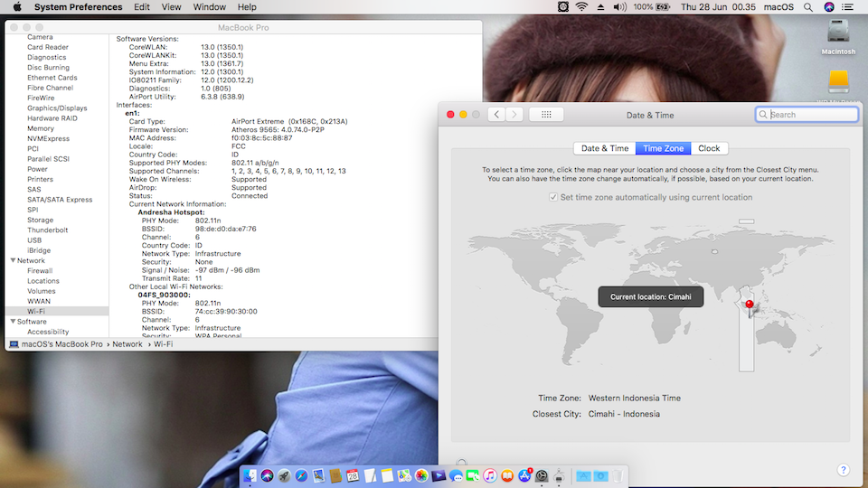Click the red pin on the world map
This screenshot has width=868, height=488.
tap(749, 305)
